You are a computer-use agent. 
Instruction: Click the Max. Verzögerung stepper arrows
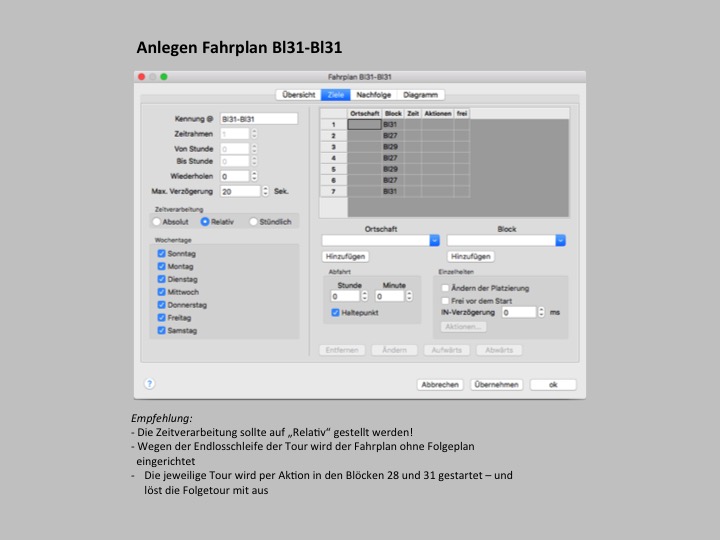coord(265,191)
